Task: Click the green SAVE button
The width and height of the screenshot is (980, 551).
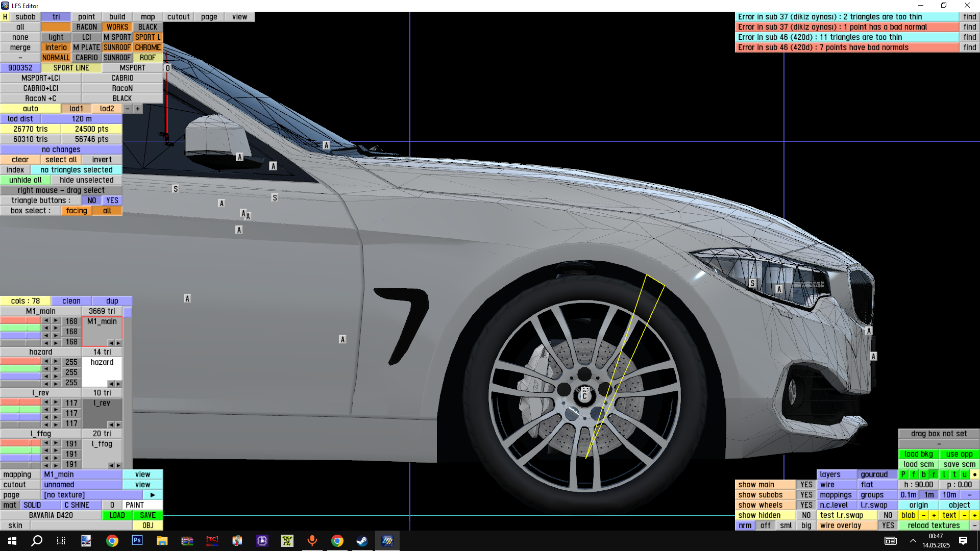Action: [x=148, y=515]
